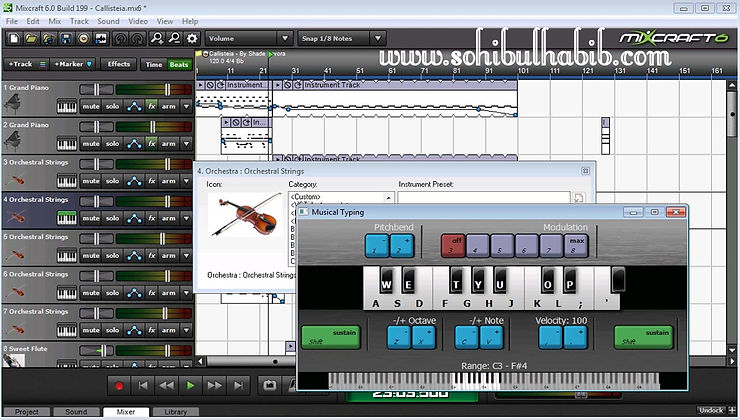740x420 pixels.
Task: Click the Mix down to audio file icon
Action: (x=101, y=38)
